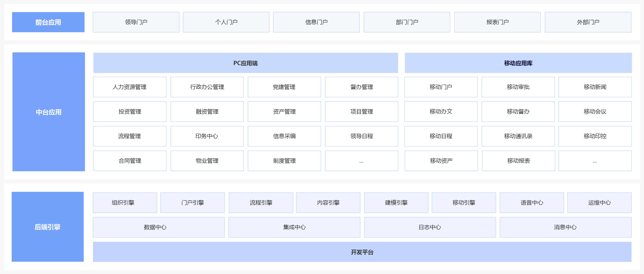This screenshot has height=274, width=644.
Task: Open 移动通讯录 block
Action: [x=518, y=136]
